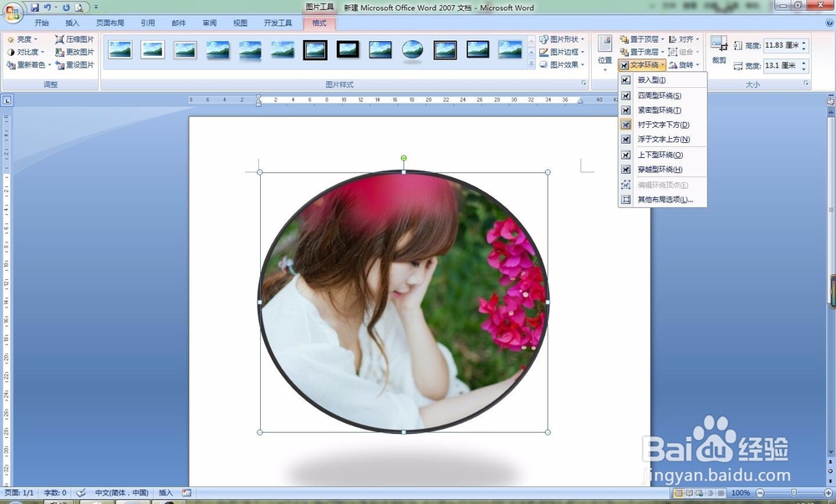Image resolution: width=836 pixels, height=504 pixels.
Task: Decrease picture width with stepper down arrow
Action: coord(804,69)
